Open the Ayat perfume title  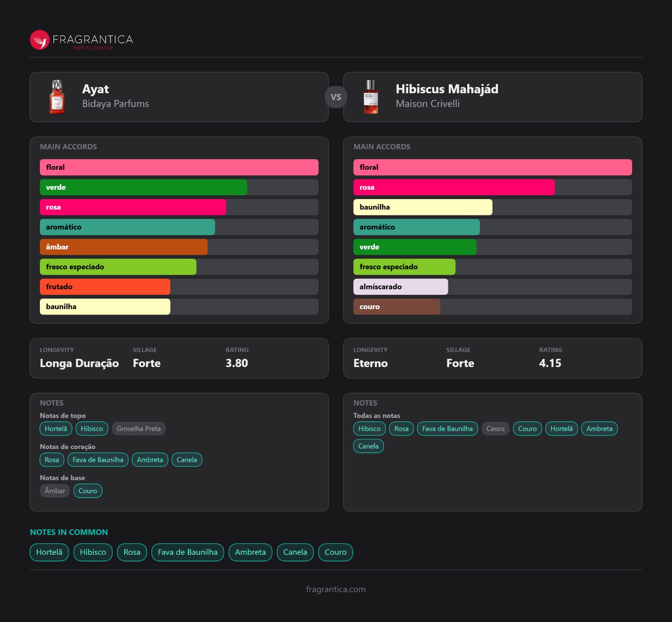pos(95,89)
